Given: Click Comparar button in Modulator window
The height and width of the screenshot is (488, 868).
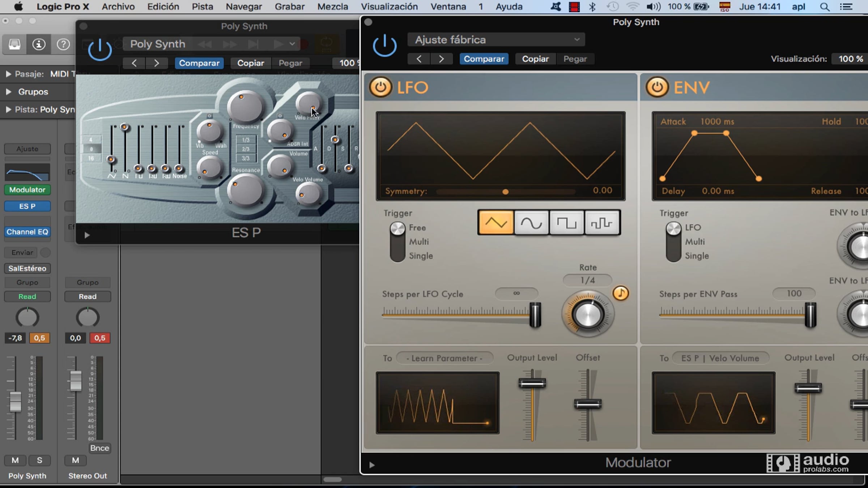Looking at the screenshot, I should coord(484,59).
